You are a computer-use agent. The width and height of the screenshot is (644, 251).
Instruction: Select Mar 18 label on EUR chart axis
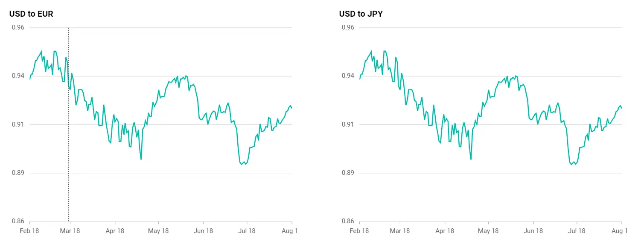(x=70, y=231)
